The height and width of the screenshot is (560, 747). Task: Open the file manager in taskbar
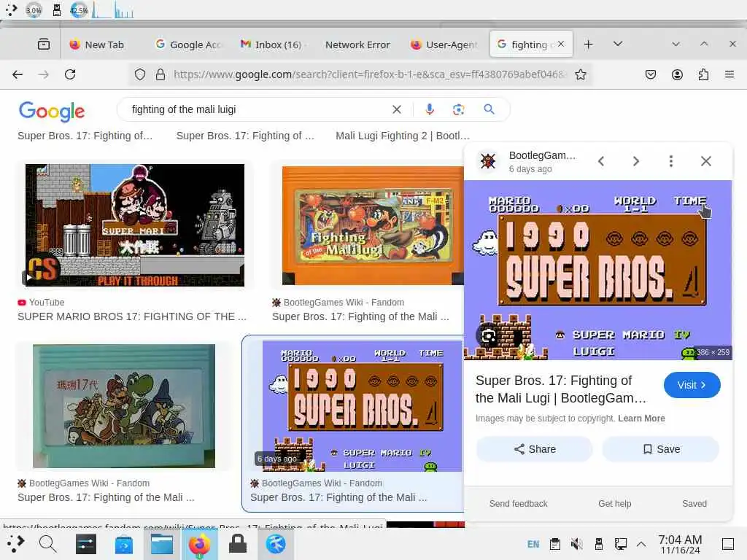162,543
